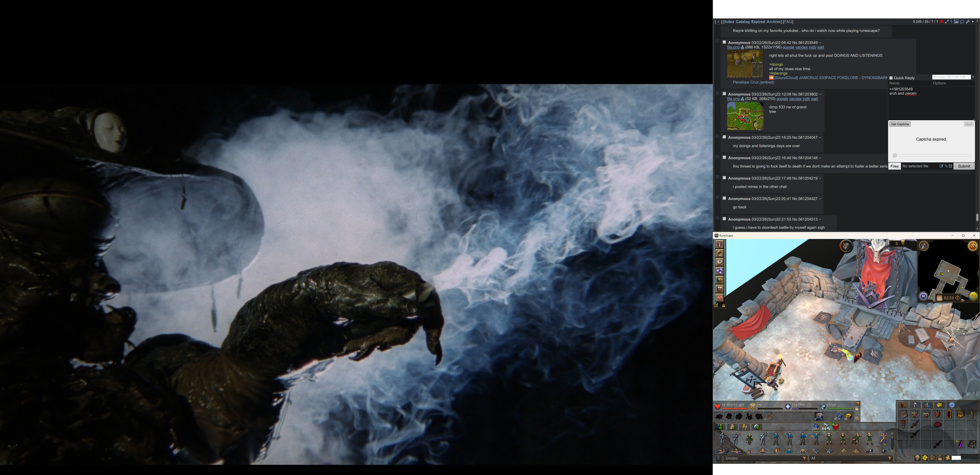This screenshot has height=475, width=980.
Task: Open the All filter dropdown
Action: [851, 458]
